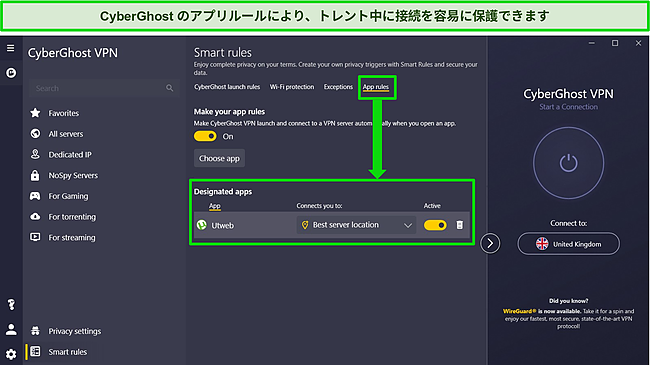Click the round arrow to expand connection panel
The height and width of the screenshot is (365, 650).
tap(490, 243)
